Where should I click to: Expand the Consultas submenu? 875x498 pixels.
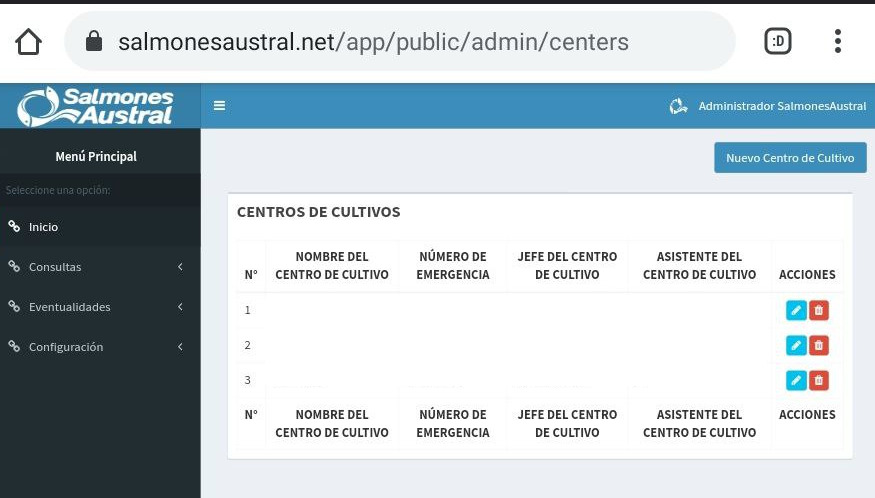coord(95,267)
